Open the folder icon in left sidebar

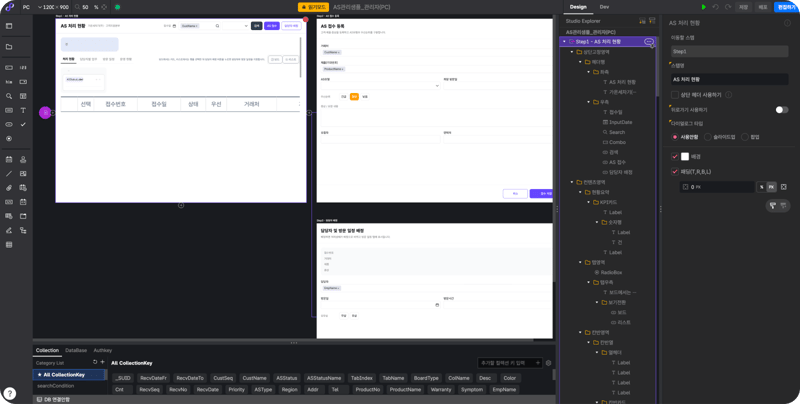pos(9,47)
